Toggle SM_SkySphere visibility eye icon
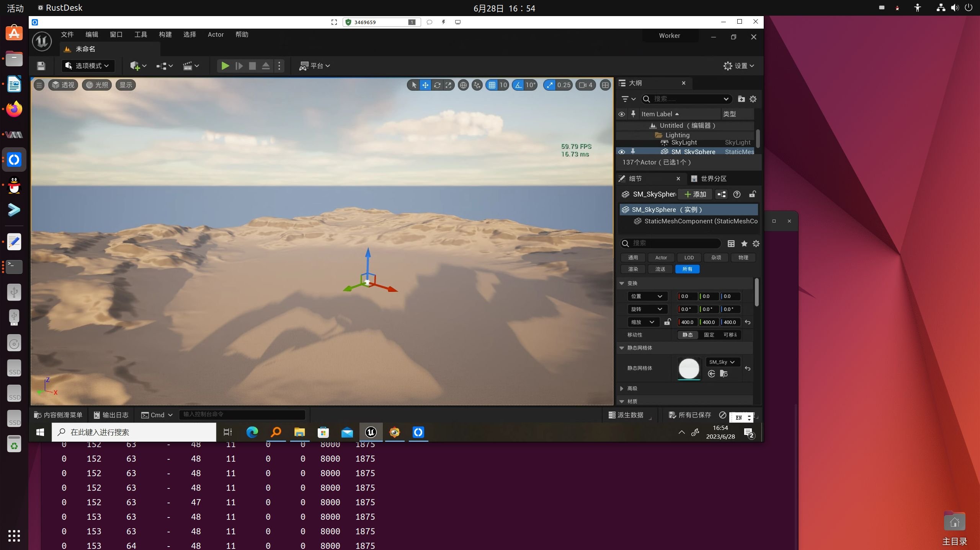Screen dimensions: 980x550 pos(622,152)
